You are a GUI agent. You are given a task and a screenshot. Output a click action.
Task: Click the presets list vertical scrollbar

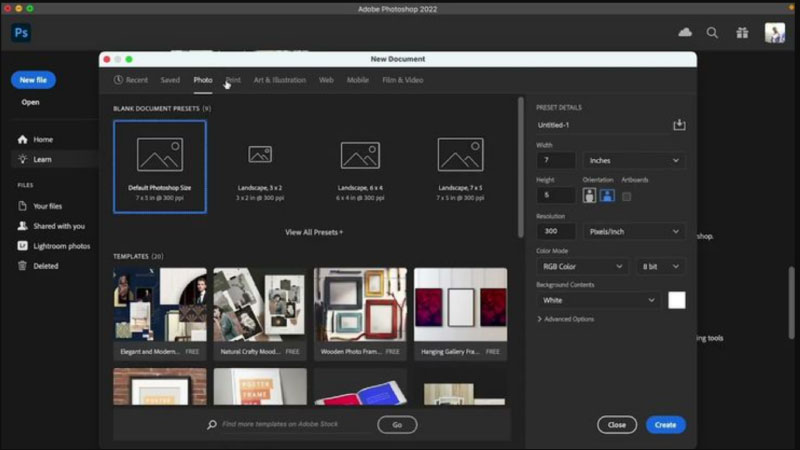[520, 167]
